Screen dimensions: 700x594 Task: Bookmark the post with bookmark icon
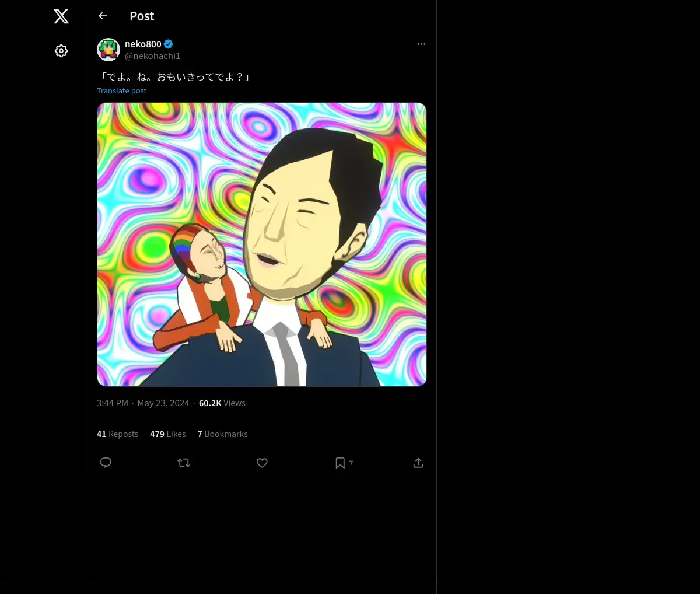click(340, 463)
